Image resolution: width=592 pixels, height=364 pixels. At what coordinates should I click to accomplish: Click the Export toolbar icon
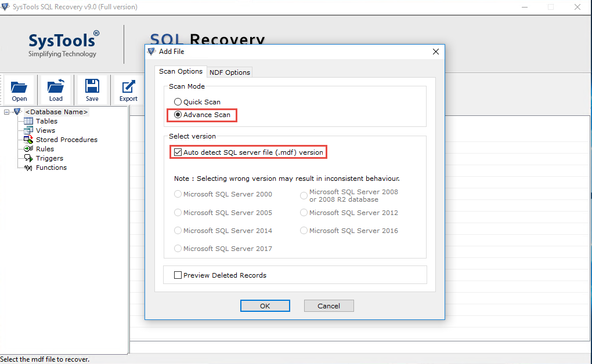[x=128, y=86]
